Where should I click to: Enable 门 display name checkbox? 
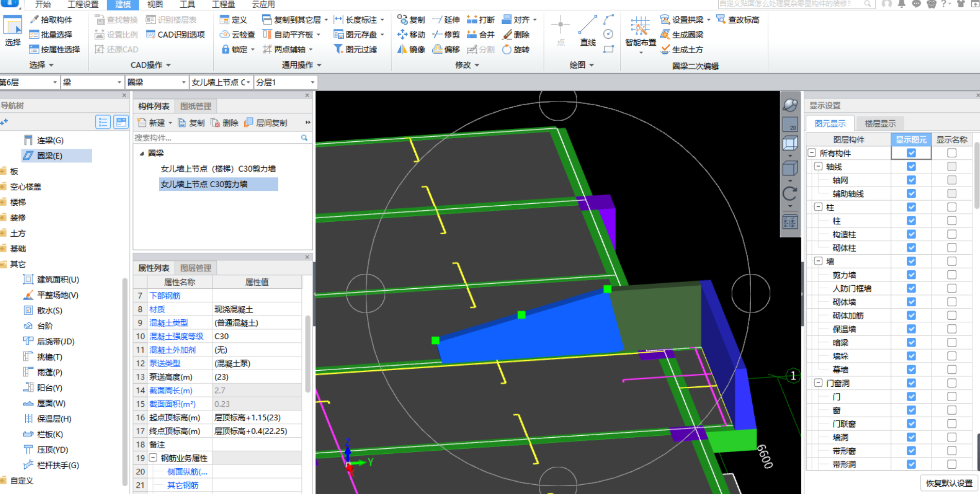952,397
